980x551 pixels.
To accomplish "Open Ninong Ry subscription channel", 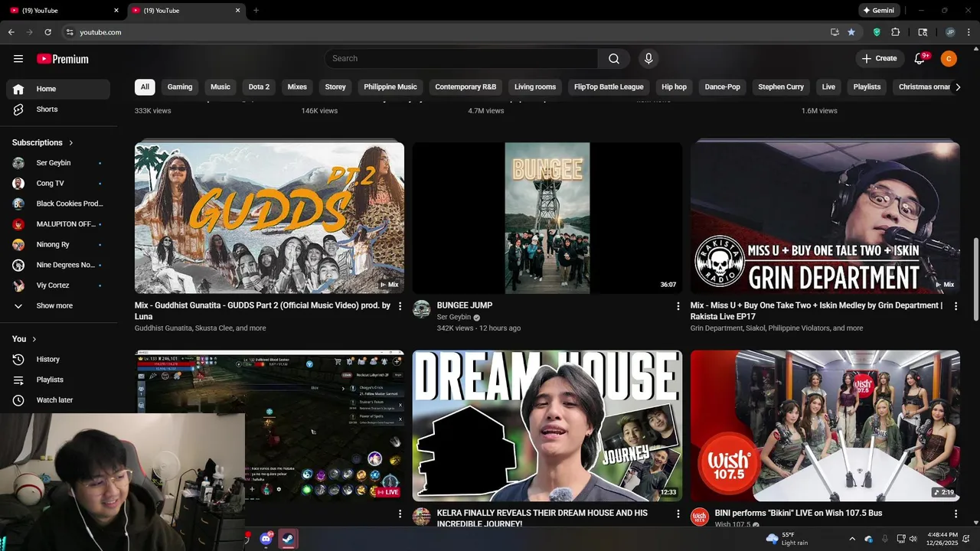I will pyautogui.click(x=58, y=245).
